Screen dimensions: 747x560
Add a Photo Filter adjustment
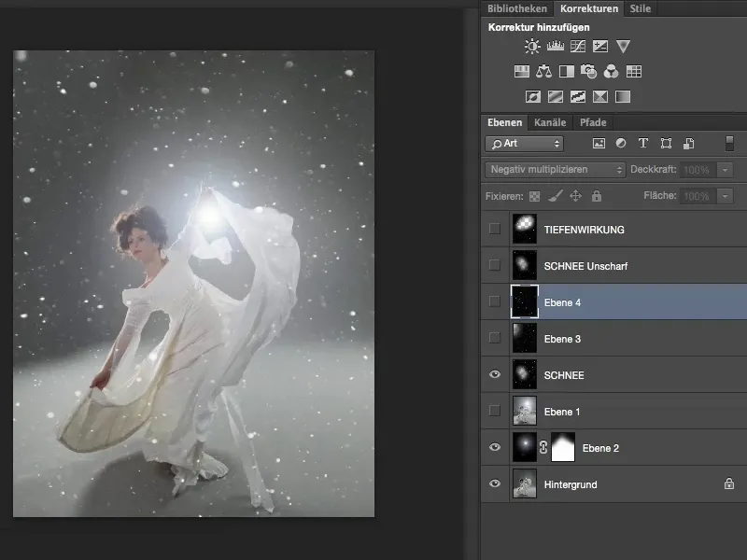coord(588,71)
